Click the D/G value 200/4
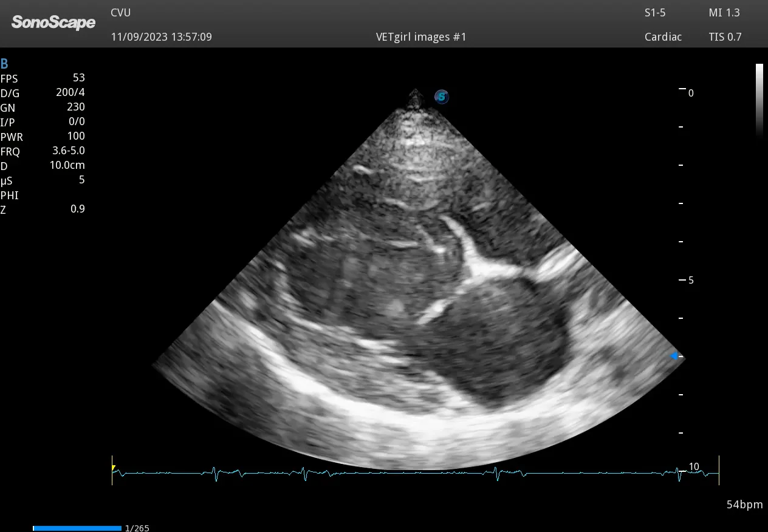 [70, 92]
